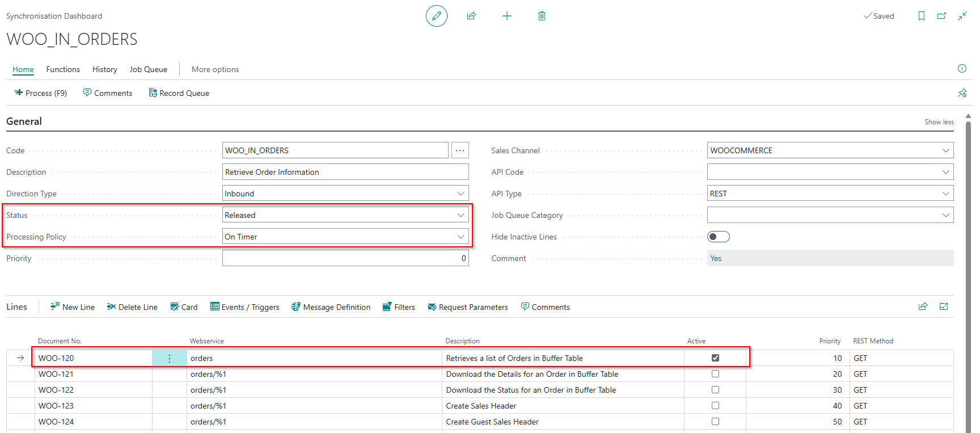
Task: Click the Delete trash icon
Action: (x=542, y=16)
